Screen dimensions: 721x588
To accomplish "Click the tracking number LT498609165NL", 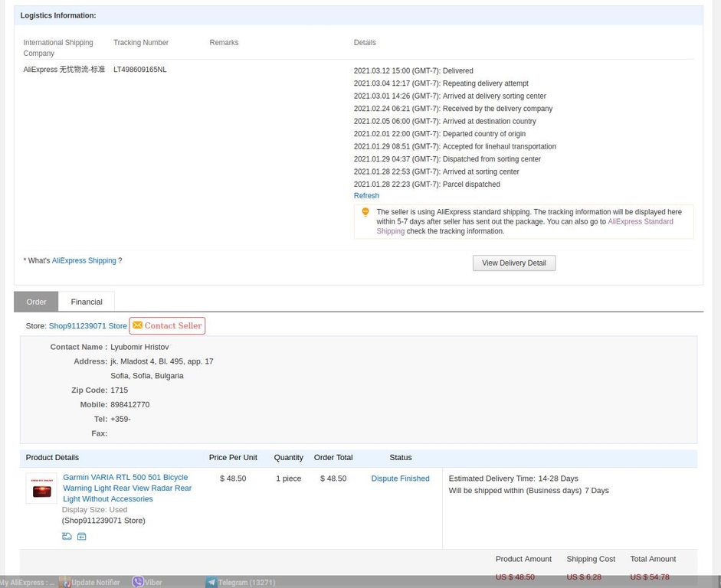I will [140, 70].
